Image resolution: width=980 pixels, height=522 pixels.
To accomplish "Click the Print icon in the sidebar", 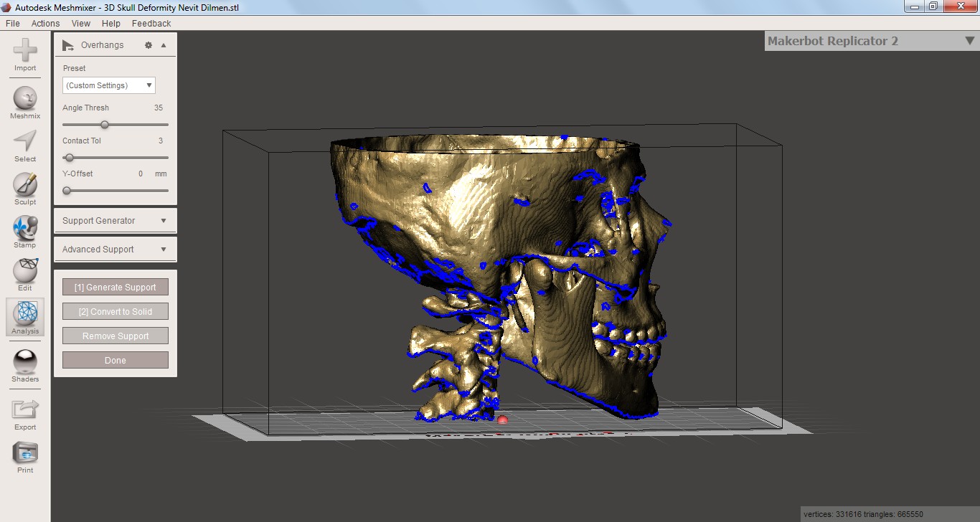I will pos(24,456).
